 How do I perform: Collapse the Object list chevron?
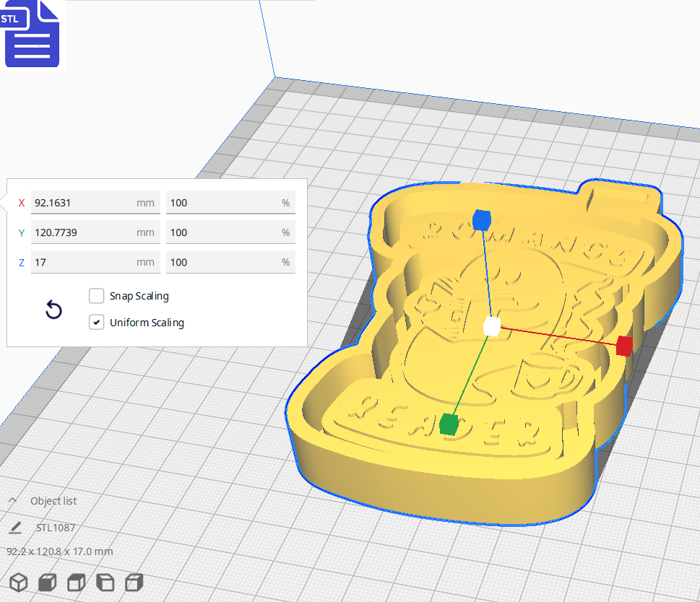point(13,501)
